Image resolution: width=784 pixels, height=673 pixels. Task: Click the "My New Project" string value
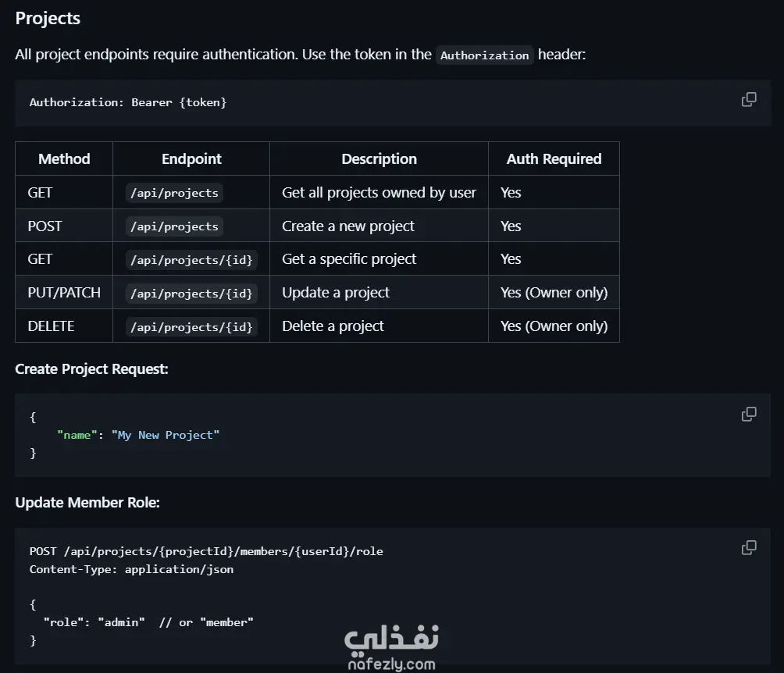point(166,435)
